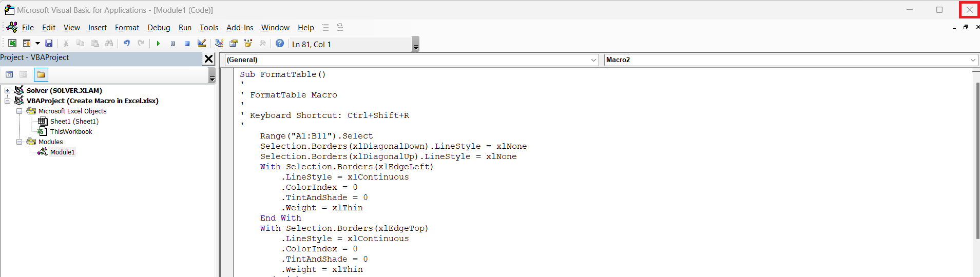Screen dimensions: 980x277
Task: Collapse the Microsoft Excel Objects folder
Action: click(19, 111)
